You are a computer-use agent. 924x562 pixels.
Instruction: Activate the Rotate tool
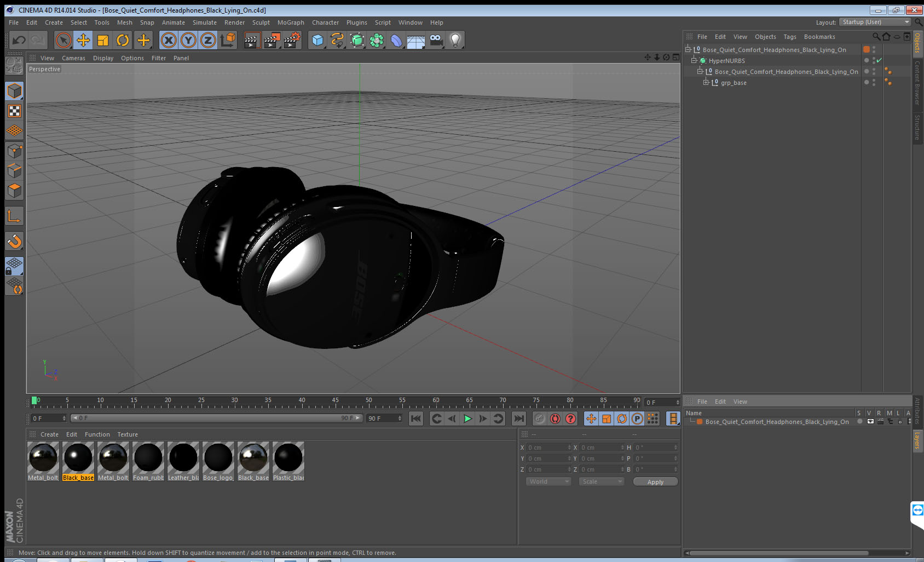pyautogui.click(x=123, y=40)
